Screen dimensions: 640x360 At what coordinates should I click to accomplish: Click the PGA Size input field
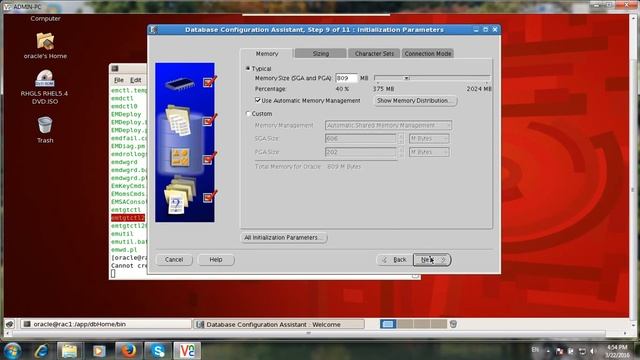(x=360, y=152)
